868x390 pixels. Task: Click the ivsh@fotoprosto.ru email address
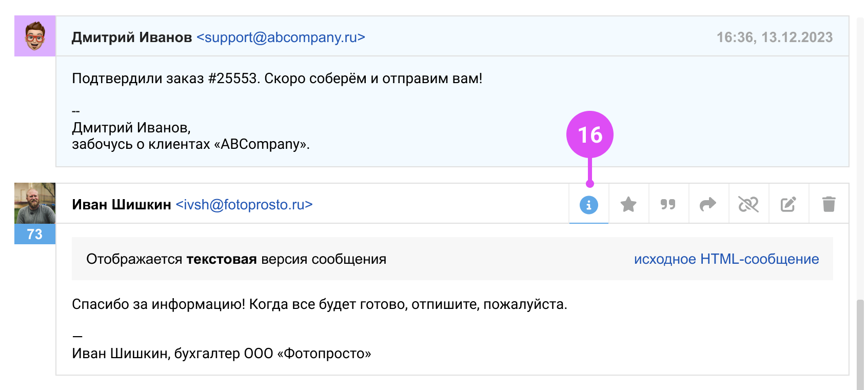click(244, 205)
